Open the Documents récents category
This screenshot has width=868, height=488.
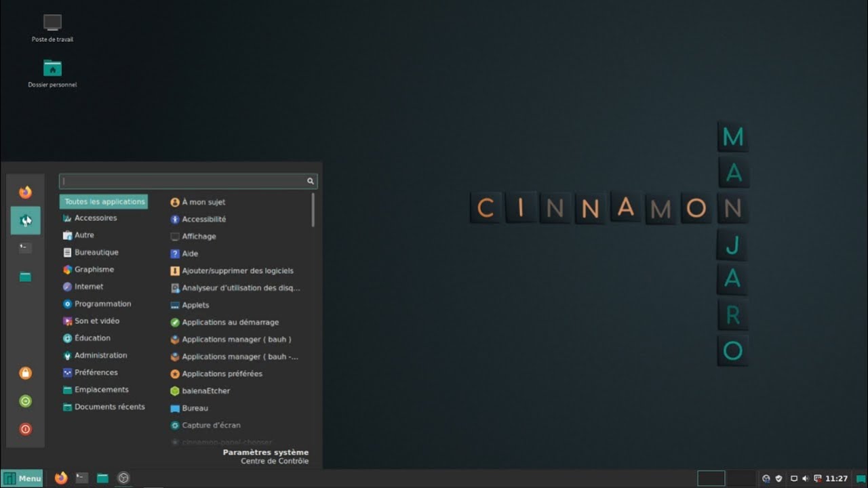click(x=104, y=407)
